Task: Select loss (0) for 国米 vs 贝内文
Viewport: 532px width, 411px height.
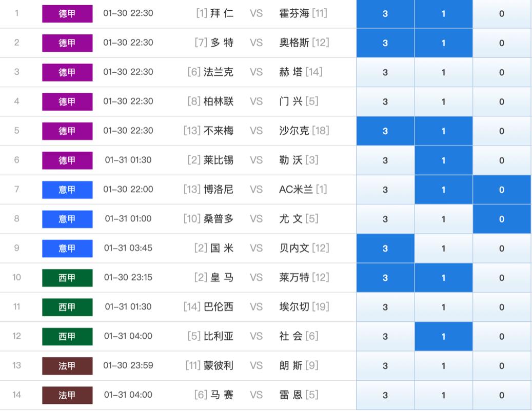Action: point(502,249)
